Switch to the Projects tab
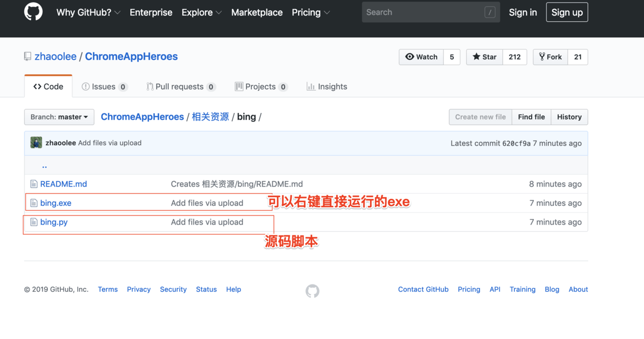Image resolution: width=644 pixels, height=339 pixels. point(261,86)
